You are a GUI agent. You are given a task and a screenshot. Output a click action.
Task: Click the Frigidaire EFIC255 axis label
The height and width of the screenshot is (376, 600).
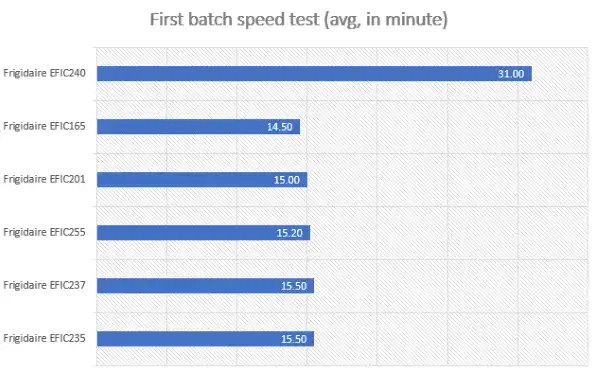coord(44,232)
